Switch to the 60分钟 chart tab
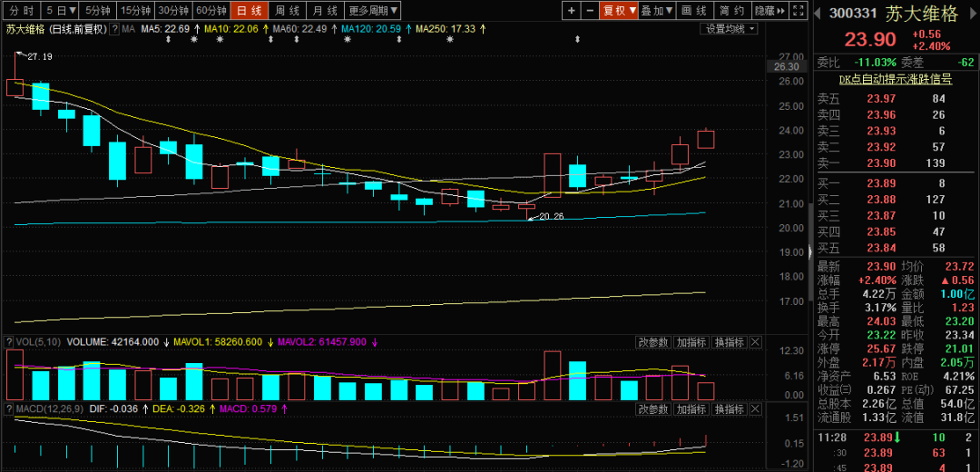This screenshot has width=980, height=472. pyautogui.click(x=211, y=11)
